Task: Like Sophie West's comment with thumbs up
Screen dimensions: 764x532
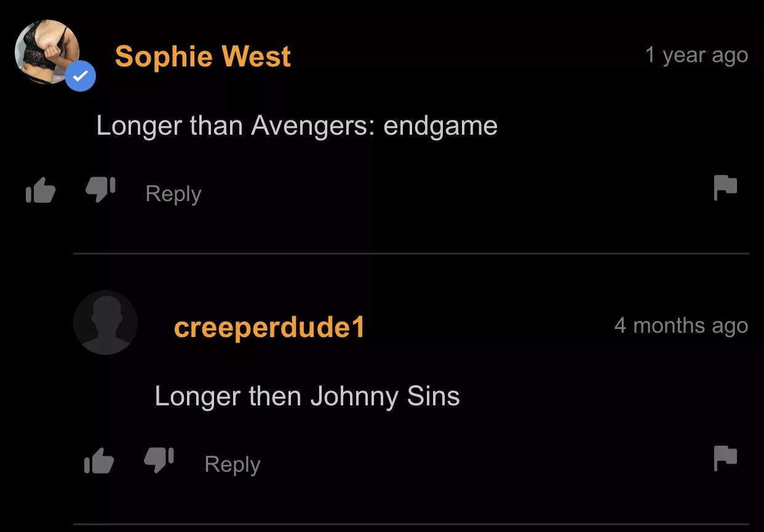Action: click(41, 191)
